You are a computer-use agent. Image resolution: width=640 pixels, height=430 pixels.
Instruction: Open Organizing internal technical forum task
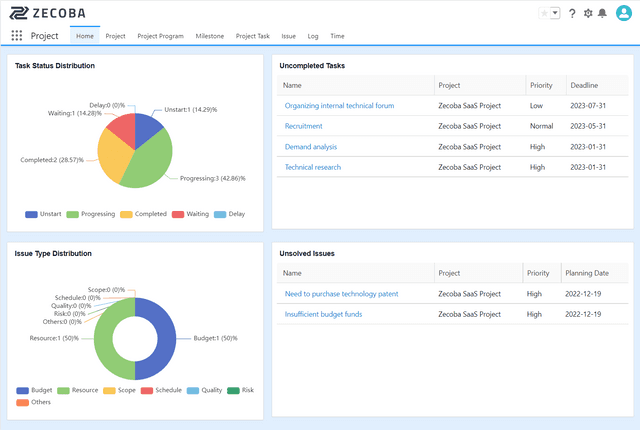coord(339,105)
